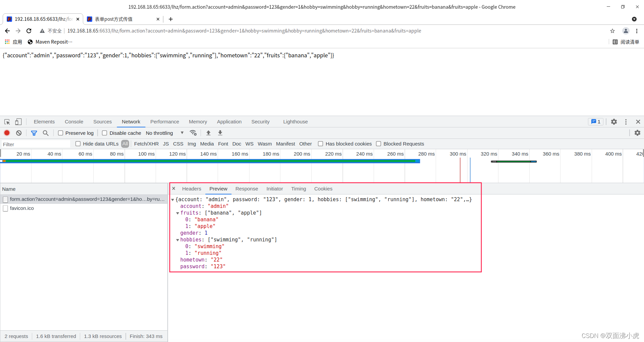Image resolution: width=644 pixels, height=342 pixels.
Task: Filter requests by Fetch/XHR
Action: pyautogui.click(x=146, y=144)
